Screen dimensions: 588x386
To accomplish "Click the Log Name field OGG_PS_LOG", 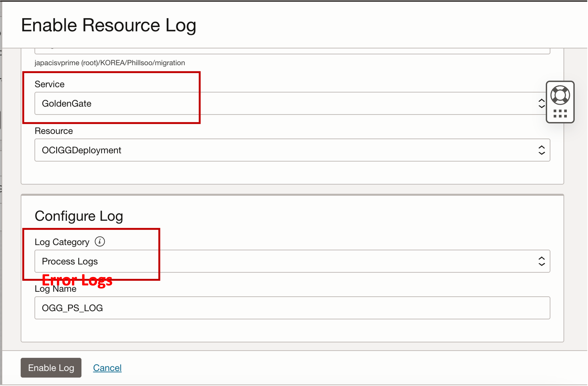I will 292,308.
